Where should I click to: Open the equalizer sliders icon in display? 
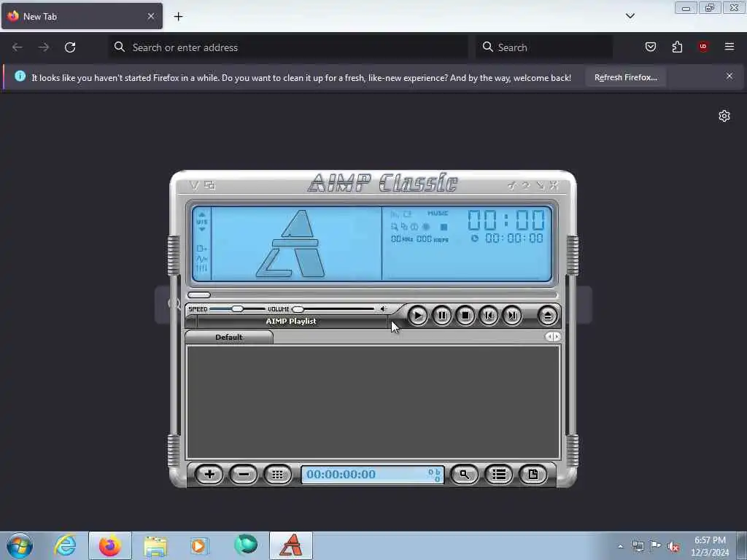pyautogui.click(x=201, y=268)
